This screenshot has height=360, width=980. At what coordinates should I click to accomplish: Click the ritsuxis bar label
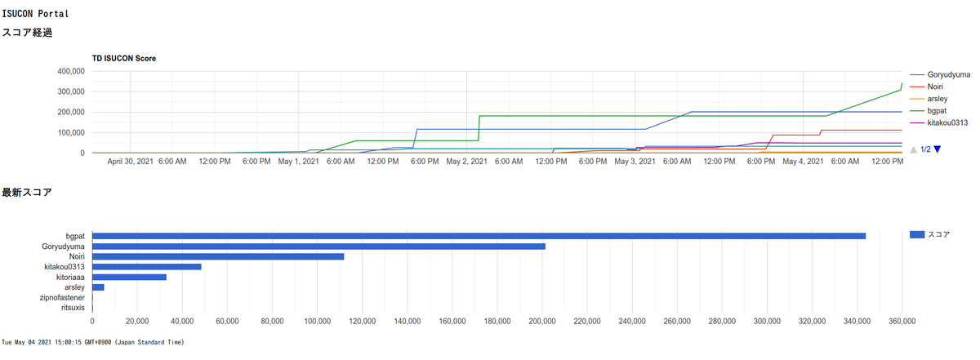coord(73,309)
